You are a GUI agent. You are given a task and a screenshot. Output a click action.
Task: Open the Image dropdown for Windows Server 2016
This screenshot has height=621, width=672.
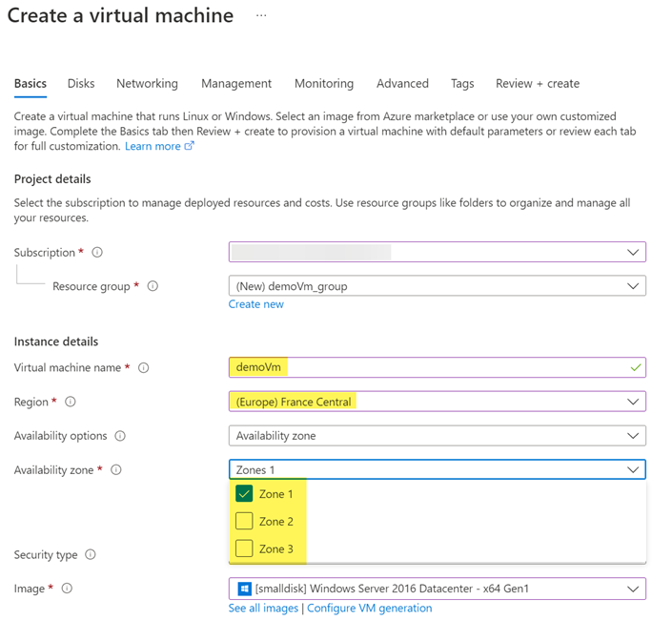438,589
